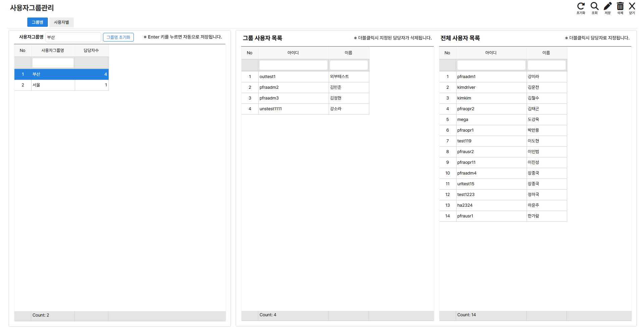Click the 그룹명 초기화 button
Viewport: 644px width, 335px height.
(118, 37)
